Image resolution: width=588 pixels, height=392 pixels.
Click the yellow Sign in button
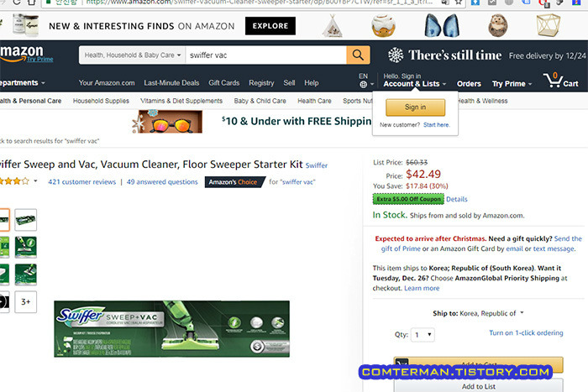pyautogui.click(x=415, y=107)
